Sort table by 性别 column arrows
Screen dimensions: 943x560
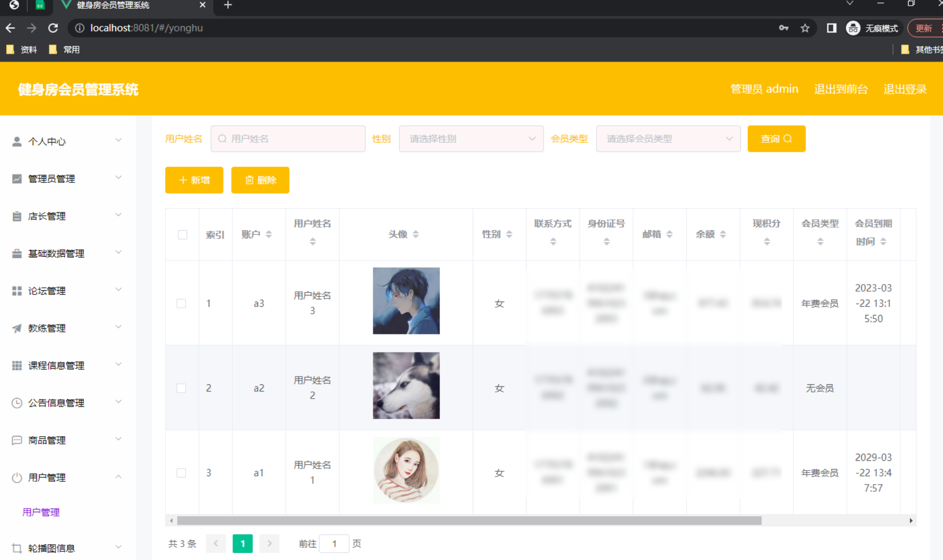[x=509, y=234]
